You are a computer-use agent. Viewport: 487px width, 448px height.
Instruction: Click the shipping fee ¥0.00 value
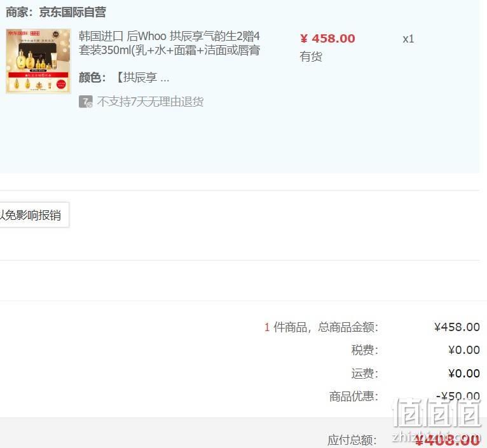point(464,373)
